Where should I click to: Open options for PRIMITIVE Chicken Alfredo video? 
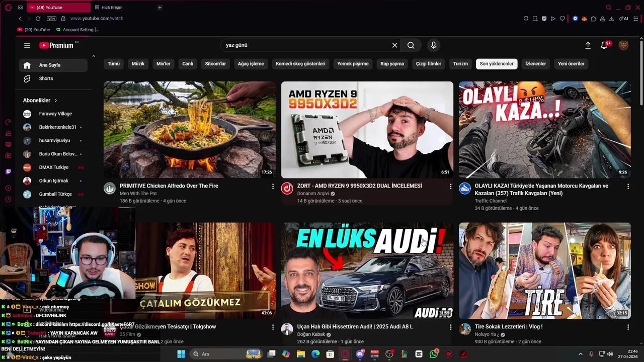(273, 187)
